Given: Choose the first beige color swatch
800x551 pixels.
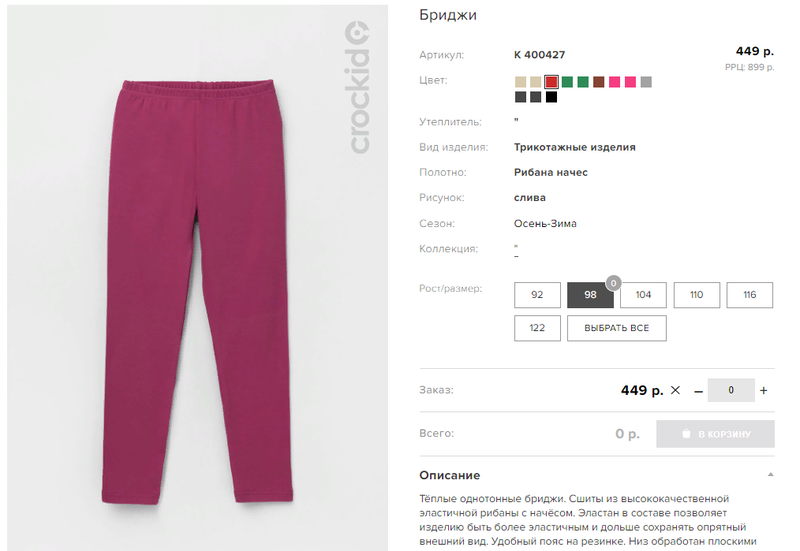Looking at the screenshot, I should pyautogui.click(x=520, y=82).
